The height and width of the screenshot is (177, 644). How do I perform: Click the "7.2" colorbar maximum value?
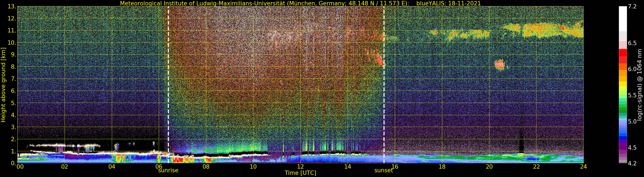(632, 6)
